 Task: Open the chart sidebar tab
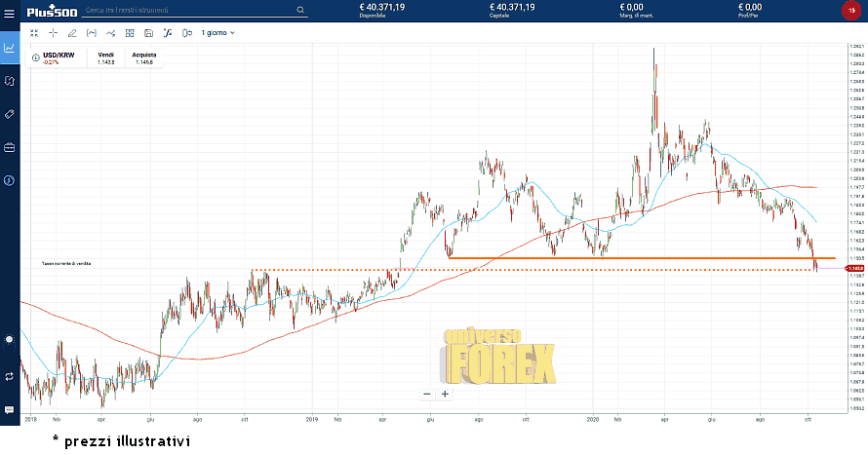(x=9, y=47)
